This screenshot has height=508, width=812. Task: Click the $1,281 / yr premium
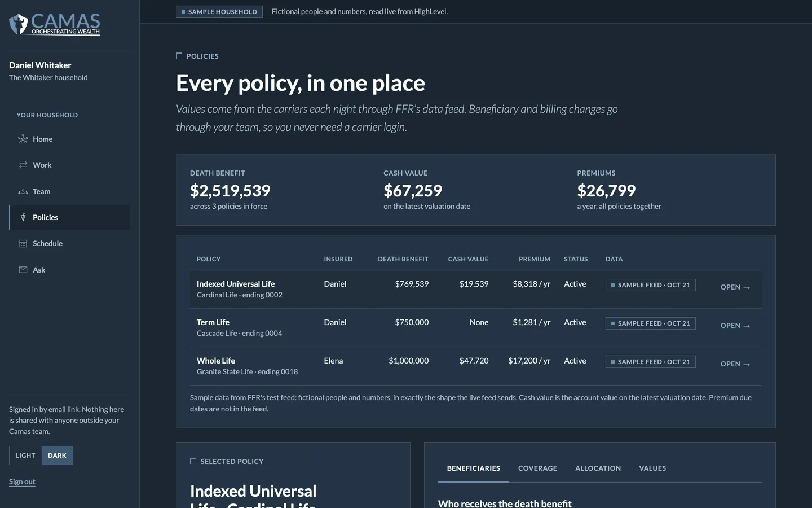tap(532, 322)
